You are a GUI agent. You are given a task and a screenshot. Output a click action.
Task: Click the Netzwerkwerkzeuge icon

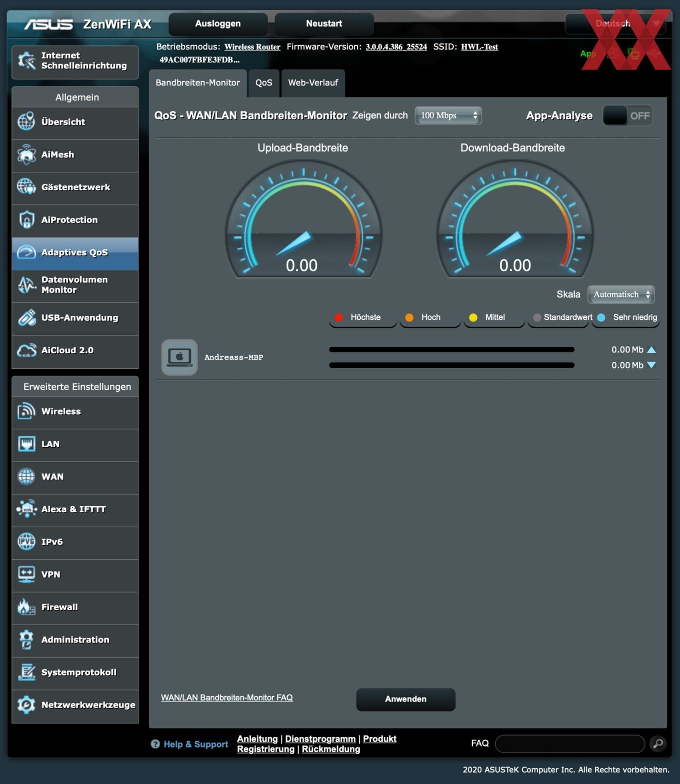click(26, 705)
